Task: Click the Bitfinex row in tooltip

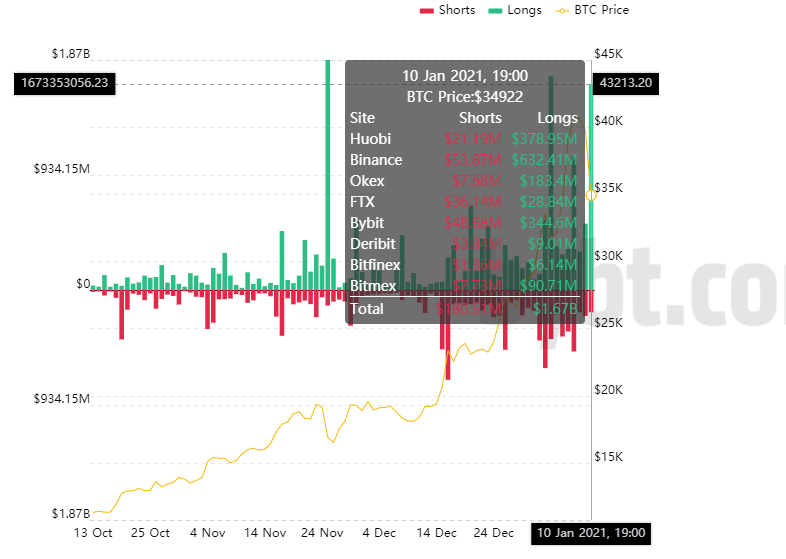Action: click(x=464, y=265)
